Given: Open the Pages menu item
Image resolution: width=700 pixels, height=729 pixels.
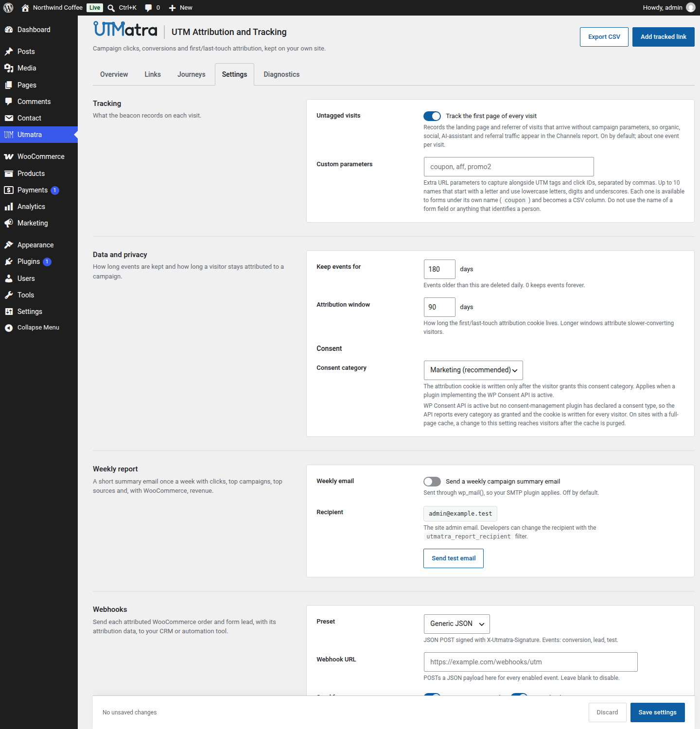Looking at the screenshot, I should coord(39,85).
